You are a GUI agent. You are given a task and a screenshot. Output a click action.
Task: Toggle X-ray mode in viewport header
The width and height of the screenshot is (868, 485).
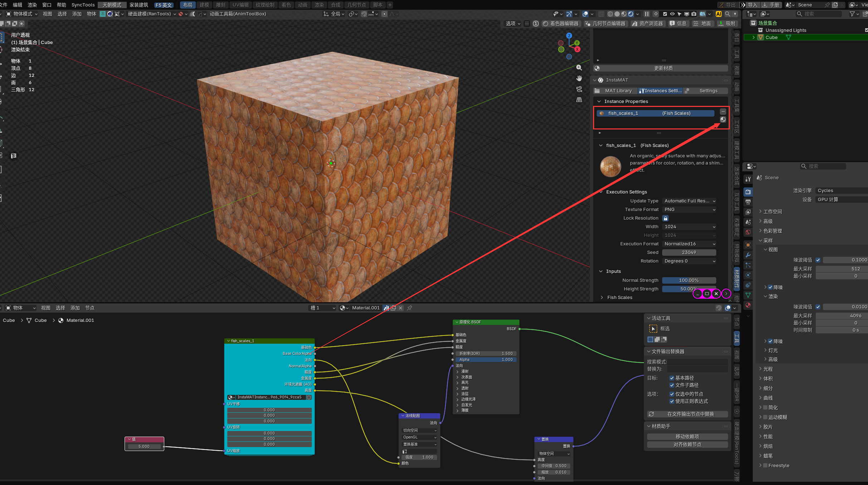(x=601, y=14)
